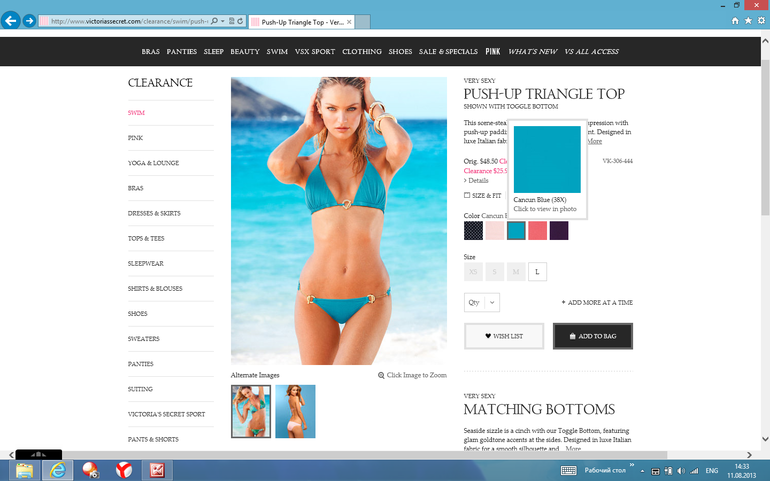Open the Yandex browser taskbar icon

[124, 470]
